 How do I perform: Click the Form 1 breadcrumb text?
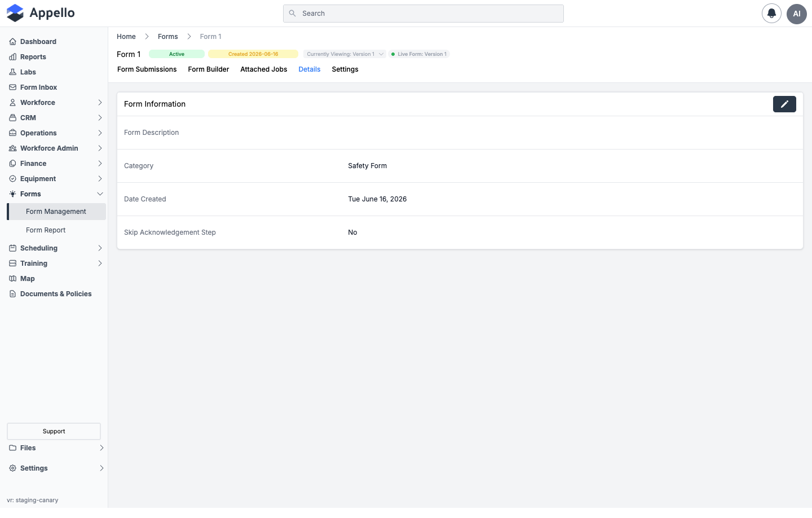(211, 37)
